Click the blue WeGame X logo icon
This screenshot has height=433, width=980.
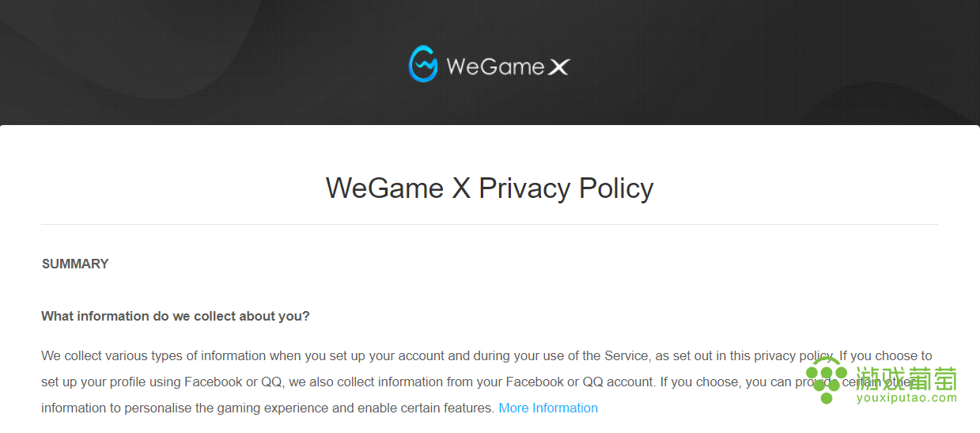[423, 64]
